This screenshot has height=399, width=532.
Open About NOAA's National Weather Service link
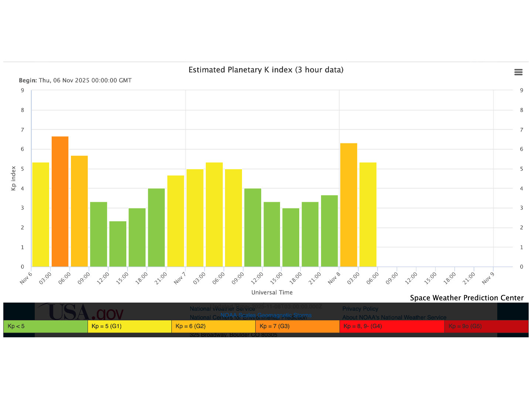(394, 317)
